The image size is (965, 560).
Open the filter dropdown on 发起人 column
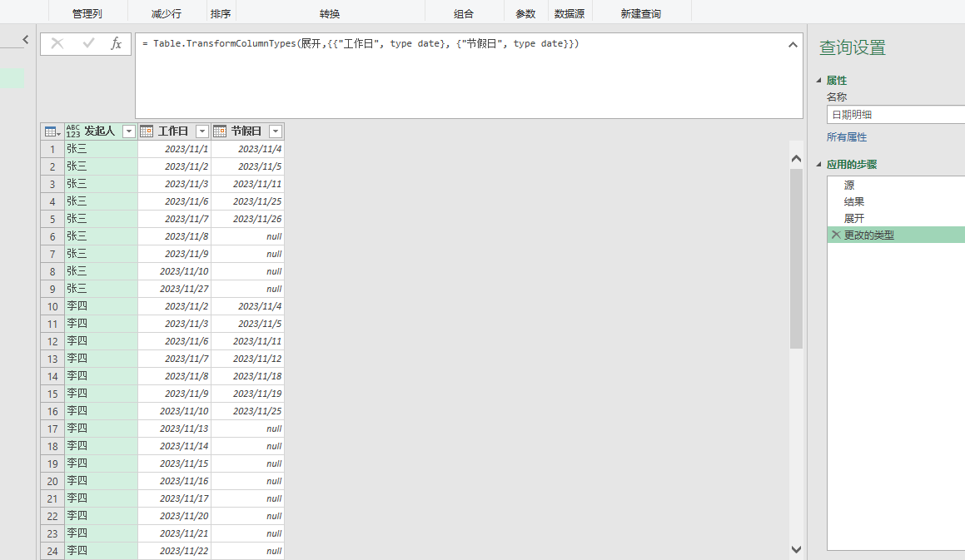128,131
